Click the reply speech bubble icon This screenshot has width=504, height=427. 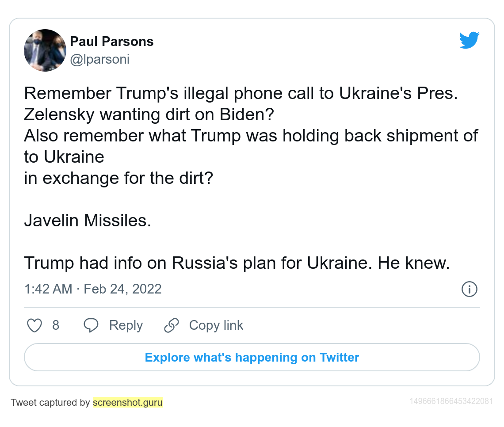click(91, 325)
